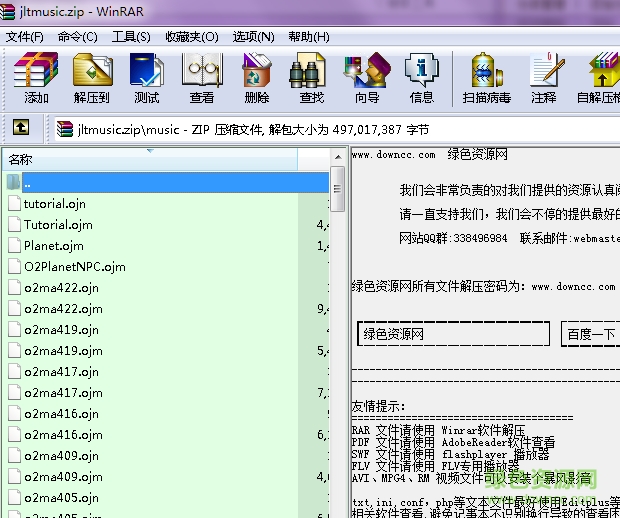Click the Scan Virus (扫描病毒) icon
620x518 pixels.
[x=487, y=78]
